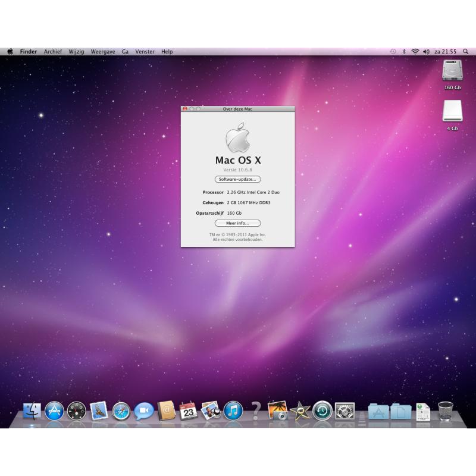The height and width of the screenshot is (476, 476).
Task: Click the question mark Dock icon
Action: [x=256, y=411]
